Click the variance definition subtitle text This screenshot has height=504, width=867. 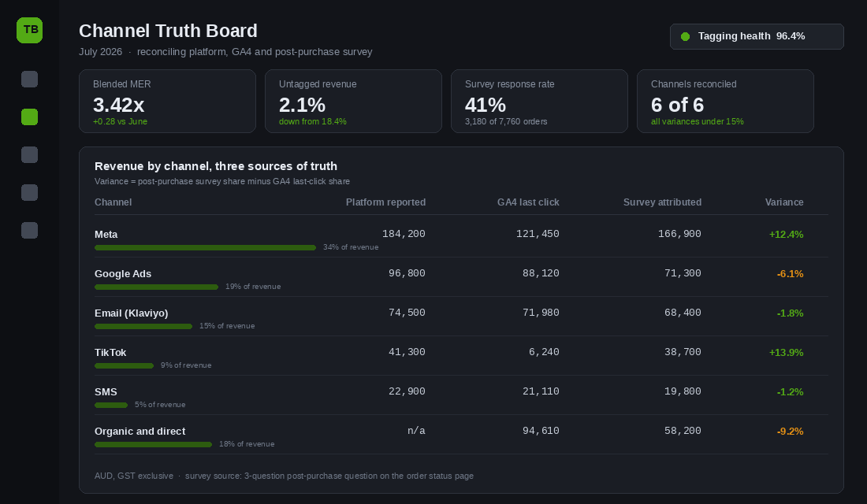(x=222, y=181)
